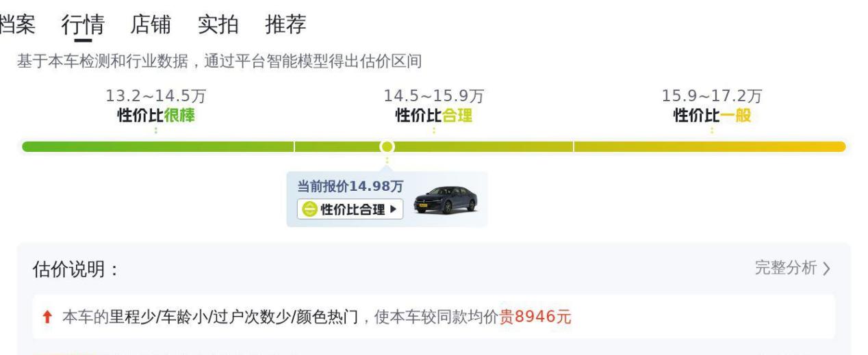Click the red up-arrow price icon
The image size is (868, 355).
pyautogui.click(x=48, y=317)
